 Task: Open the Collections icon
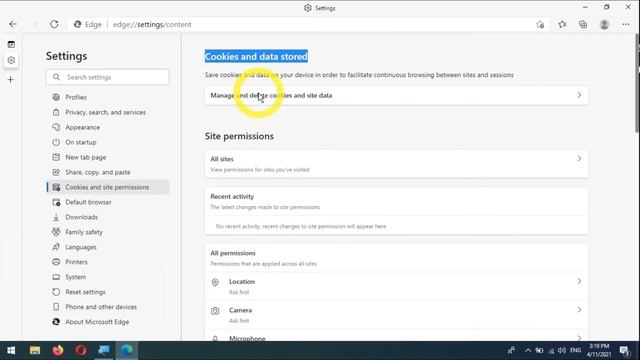(583, 24)
